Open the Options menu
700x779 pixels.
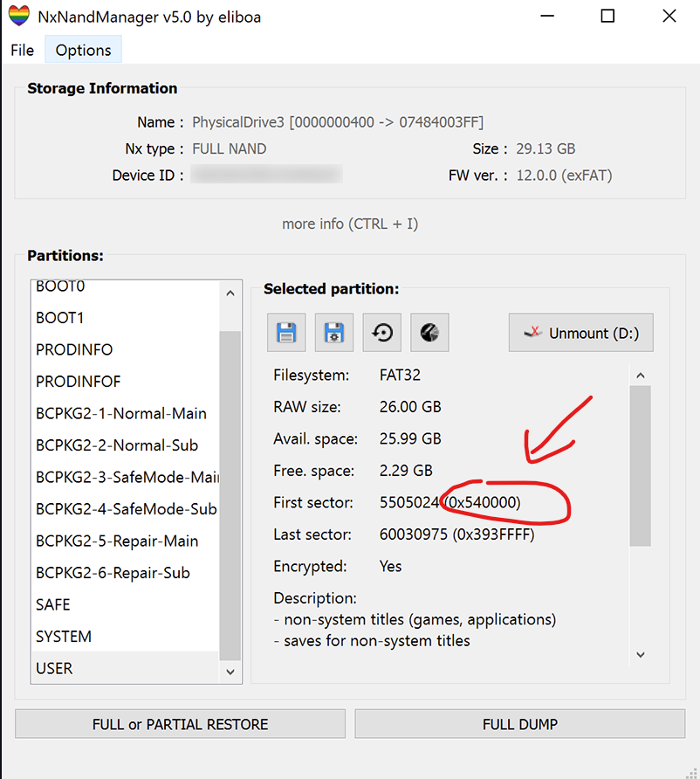(x=84, y=50)
